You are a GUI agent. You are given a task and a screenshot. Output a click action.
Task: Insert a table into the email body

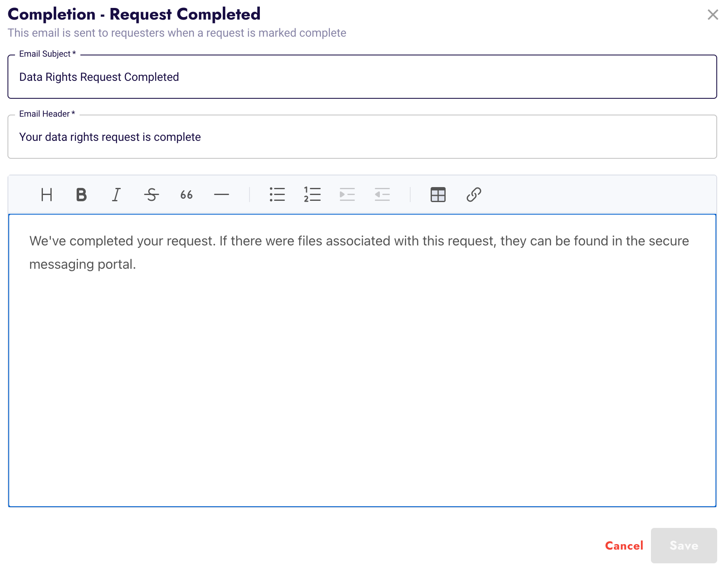(x=438, y=195)
